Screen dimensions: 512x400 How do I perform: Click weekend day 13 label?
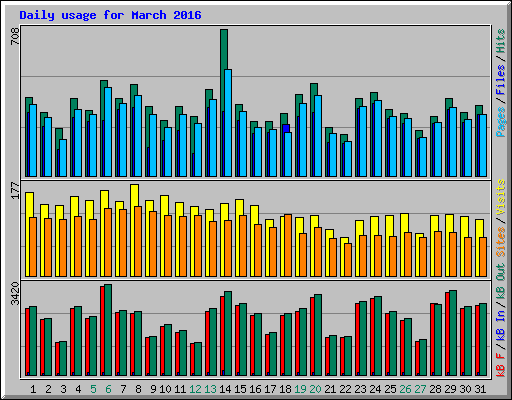coord(210,389)
